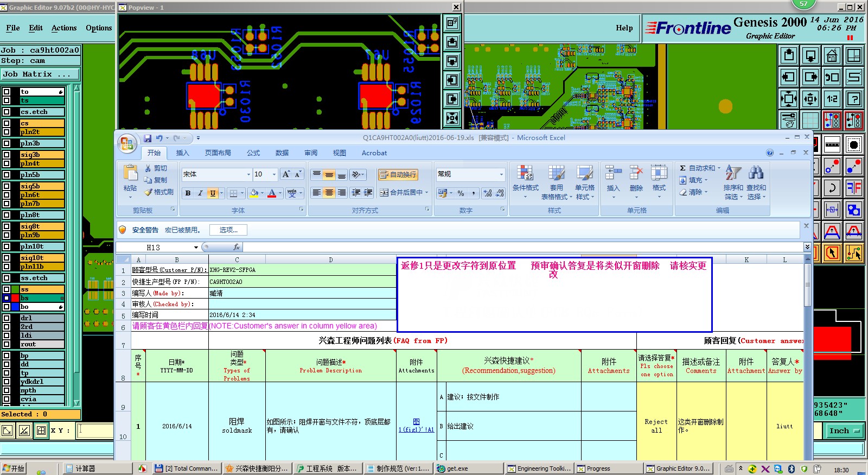This screenshot has width=868, height=475.
Task: Open fill color dropdown arrow in Excel
Action: click(262, 193)
